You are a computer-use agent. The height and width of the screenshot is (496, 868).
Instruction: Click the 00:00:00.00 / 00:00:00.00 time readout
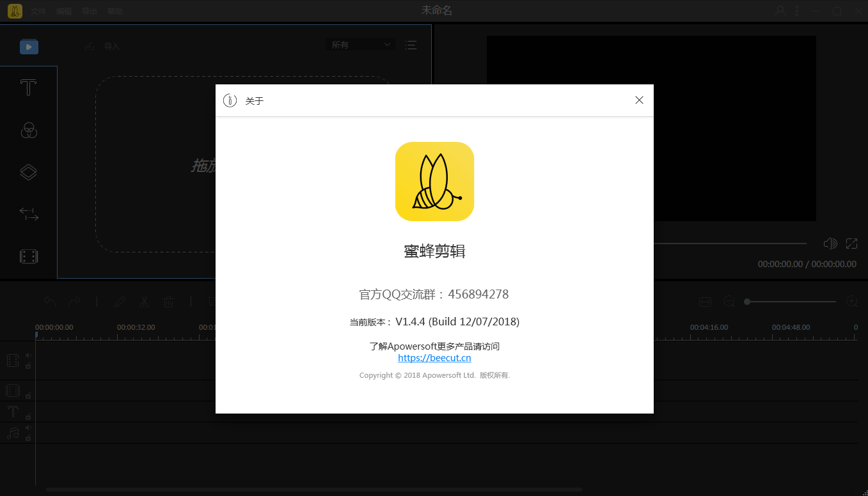[x=807, y=264]
